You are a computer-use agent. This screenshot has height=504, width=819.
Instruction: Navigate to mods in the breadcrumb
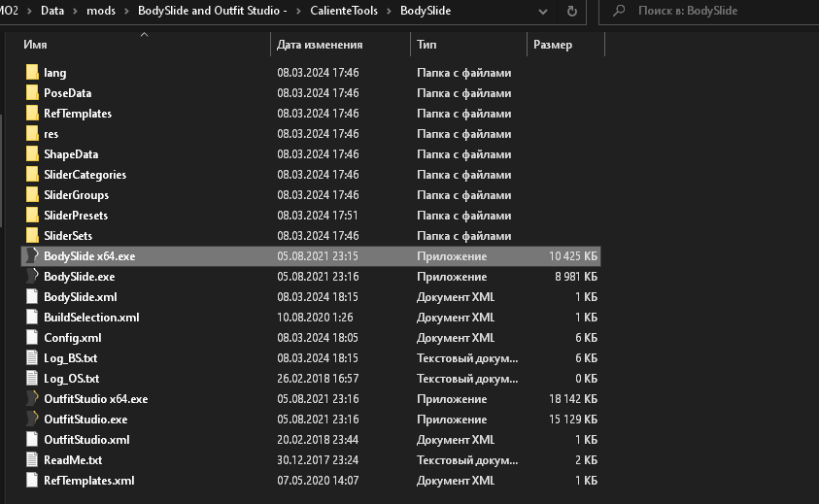pyautogui.click(x=101, y=11)
